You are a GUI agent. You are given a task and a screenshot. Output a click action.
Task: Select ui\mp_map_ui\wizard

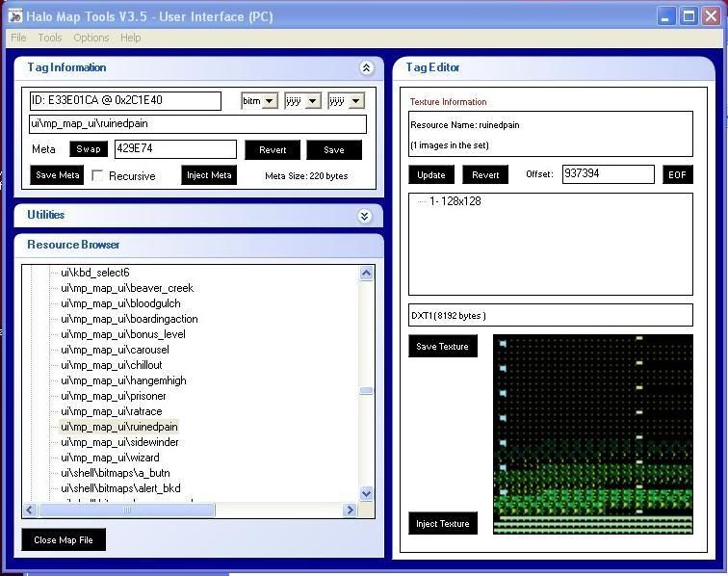tap(110, 458)
